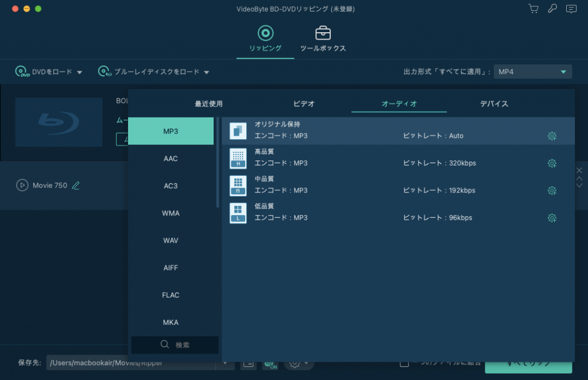Click the 検索 search field
This screenshot has height=380, width=588.
click(175, 345)
